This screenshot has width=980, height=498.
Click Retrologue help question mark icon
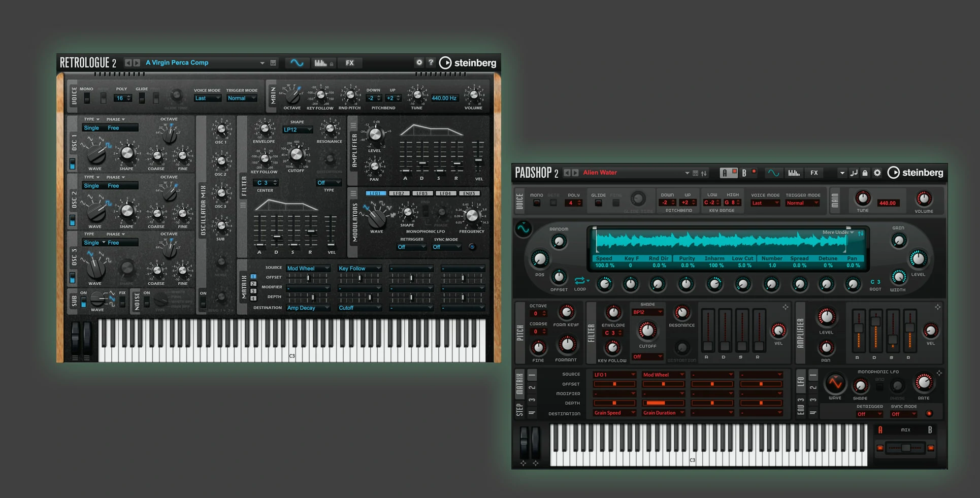click(431, 62)
